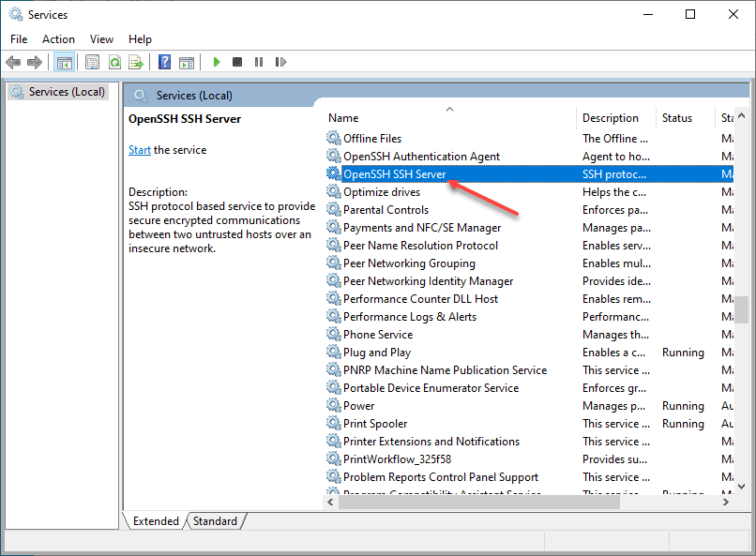Open the File menu
Image resolution: width=756 pixels, height=556 pixels.
[x=19, y=39]
